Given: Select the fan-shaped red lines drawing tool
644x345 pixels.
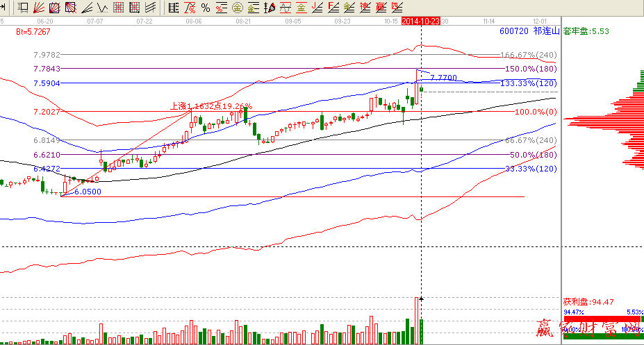Looking at the screenshot, I should click(39, 8).
